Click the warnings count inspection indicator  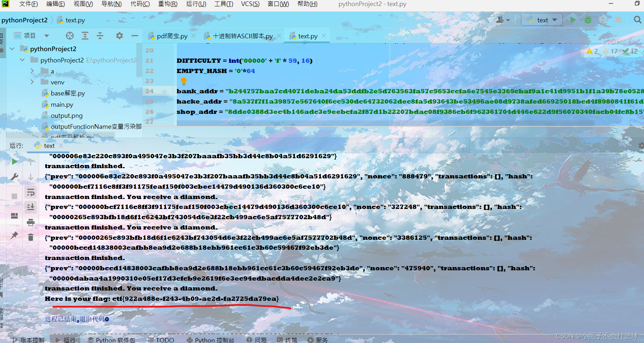click(592, 51)
